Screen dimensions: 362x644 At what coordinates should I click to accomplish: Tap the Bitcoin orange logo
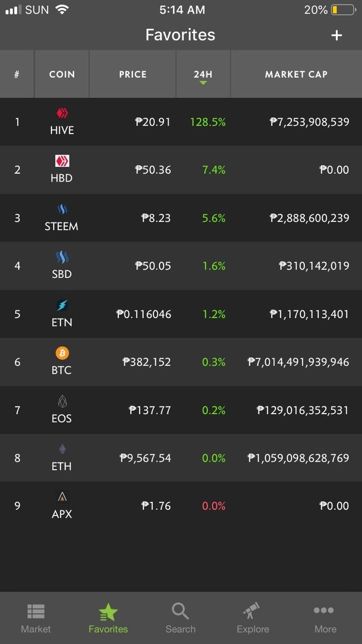tap(62, 353)
